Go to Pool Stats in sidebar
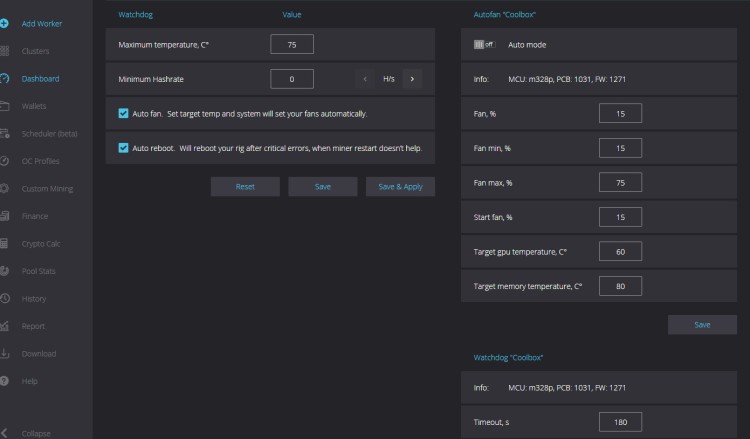750x439 pixels. click(x=38, y=271)
